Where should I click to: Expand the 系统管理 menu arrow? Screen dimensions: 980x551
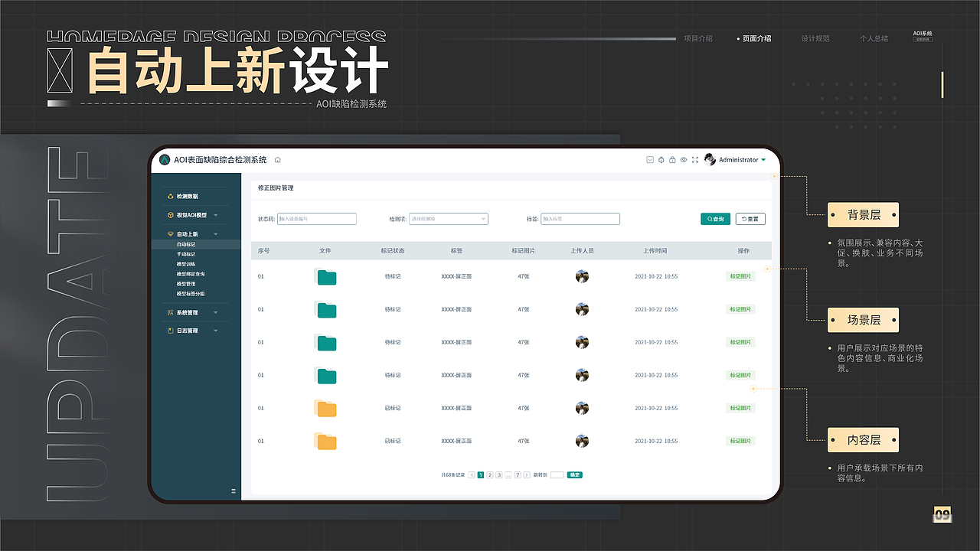pyautogui.click(x=216, y=313)
